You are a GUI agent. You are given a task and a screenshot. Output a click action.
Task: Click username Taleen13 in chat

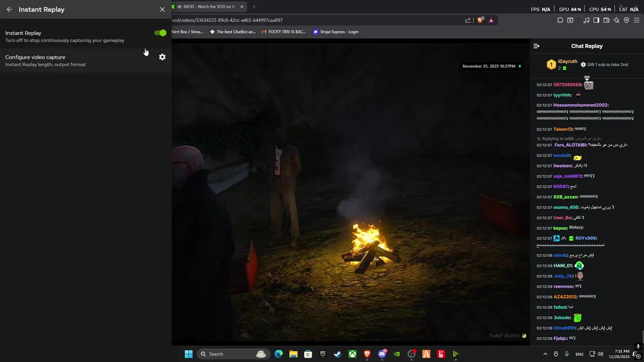pos(563,129)
